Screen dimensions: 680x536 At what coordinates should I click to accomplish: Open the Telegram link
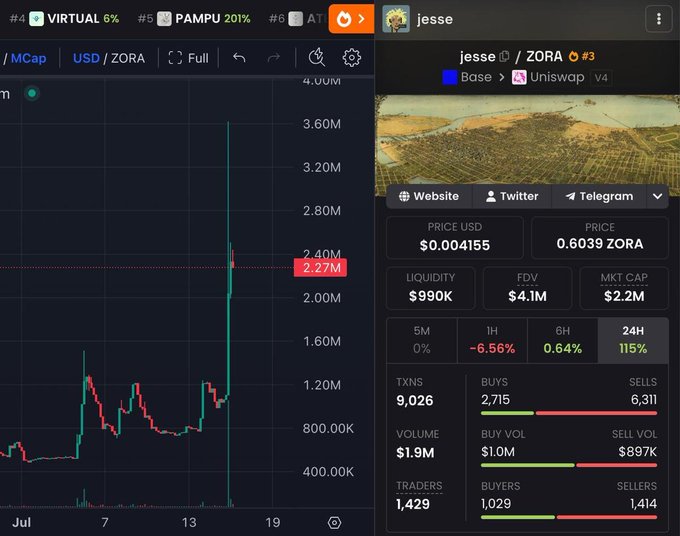[x=599, y=196]
